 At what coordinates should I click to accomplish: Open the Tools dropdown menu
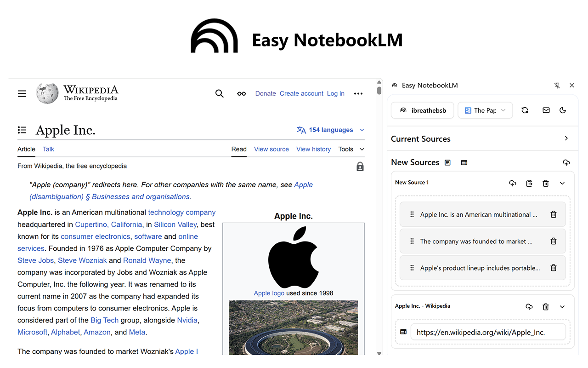(x=351, y=149)
